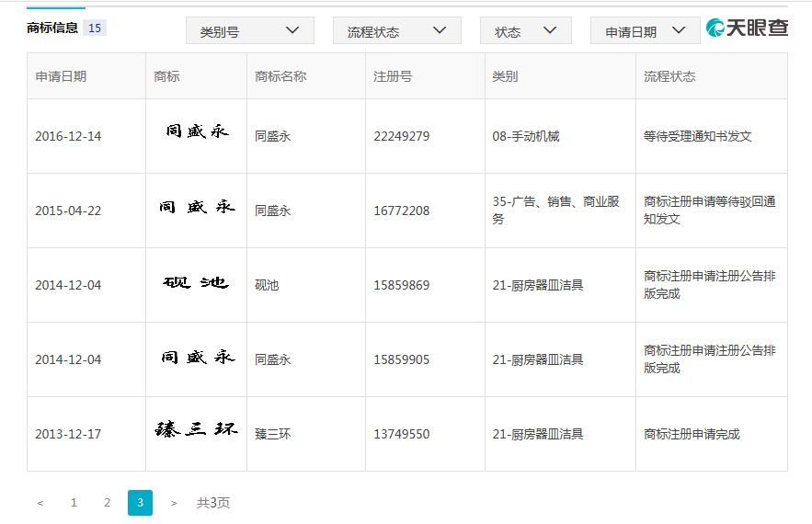The height and width of the screenshot is (524, 812).
Task: Click the 申请日期 column header
Action: pos(61,76)
